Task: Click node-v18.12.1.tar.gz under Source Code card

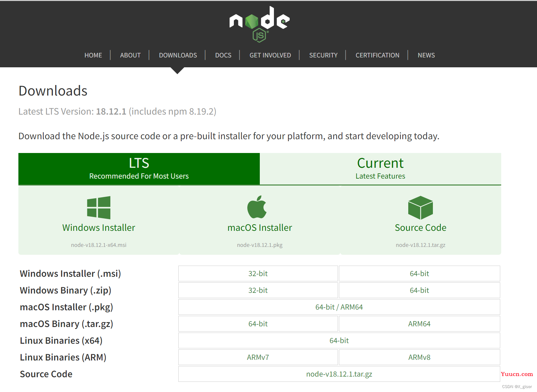Action: pyautogui.click(x=420, y=245)
